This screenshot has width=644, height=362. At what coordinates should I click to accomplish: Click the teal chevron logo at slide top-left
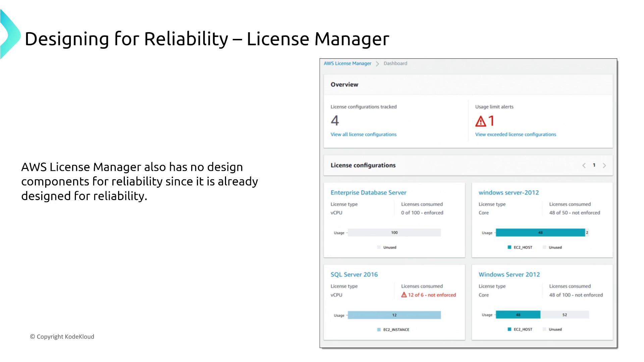coord(10,35)
